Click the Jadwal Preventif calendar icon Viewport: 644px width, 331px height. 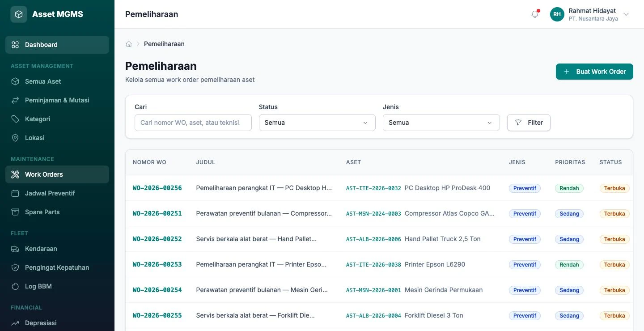tap(15, 193)
